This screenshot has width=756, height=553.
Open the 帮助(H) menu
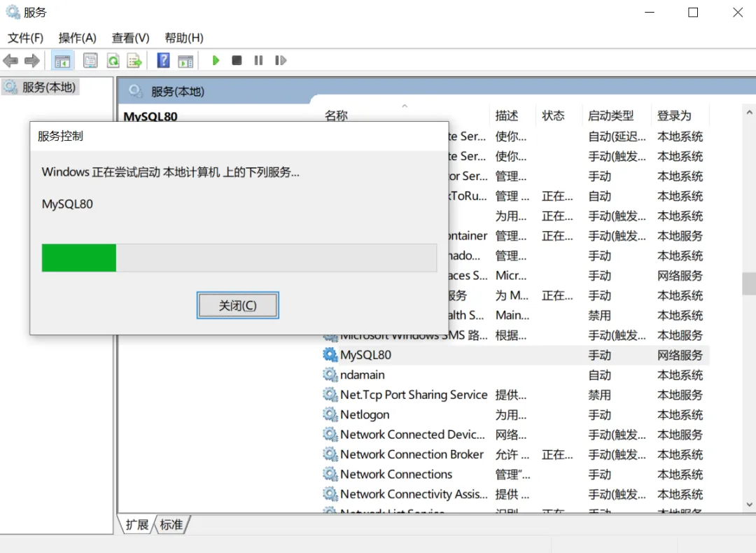click(x=184, y=38)
